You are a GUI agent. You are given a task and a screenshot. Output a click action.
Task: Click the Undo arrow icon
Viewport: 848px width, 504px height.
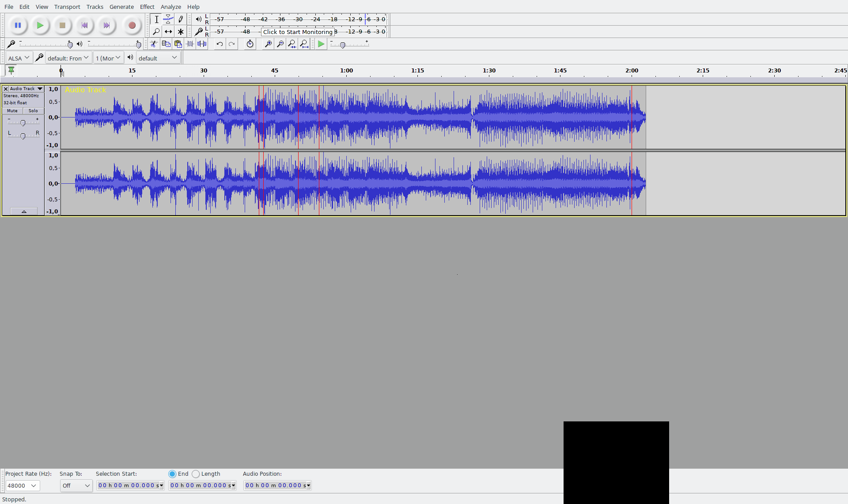(220, 44)
